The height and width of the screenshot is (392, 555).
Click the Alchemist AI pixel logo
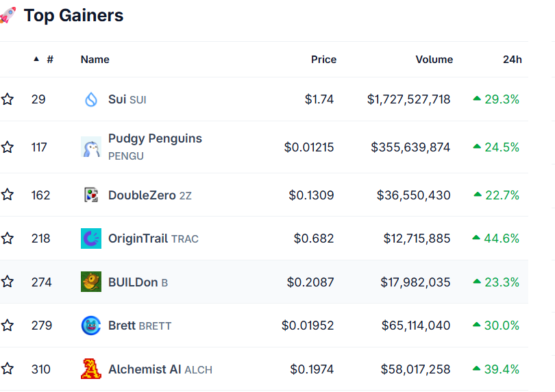91,369
